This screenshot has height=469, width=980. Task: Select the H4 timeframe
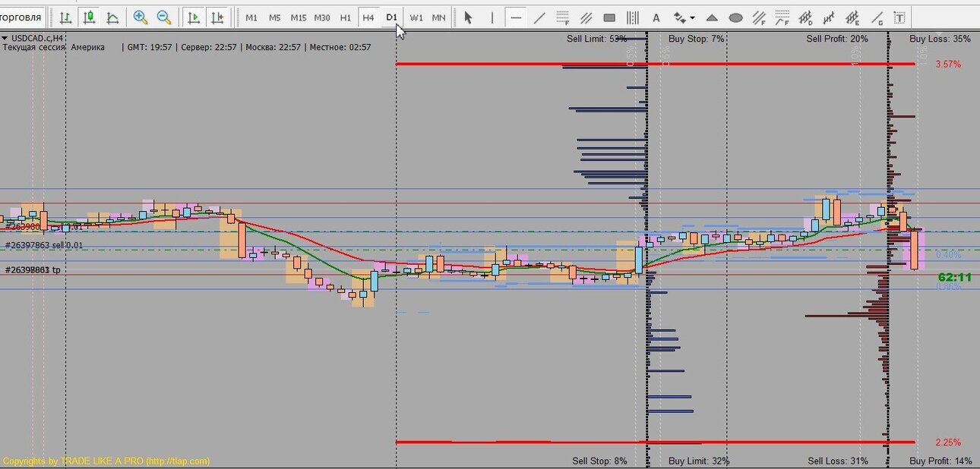pos(368,17)
